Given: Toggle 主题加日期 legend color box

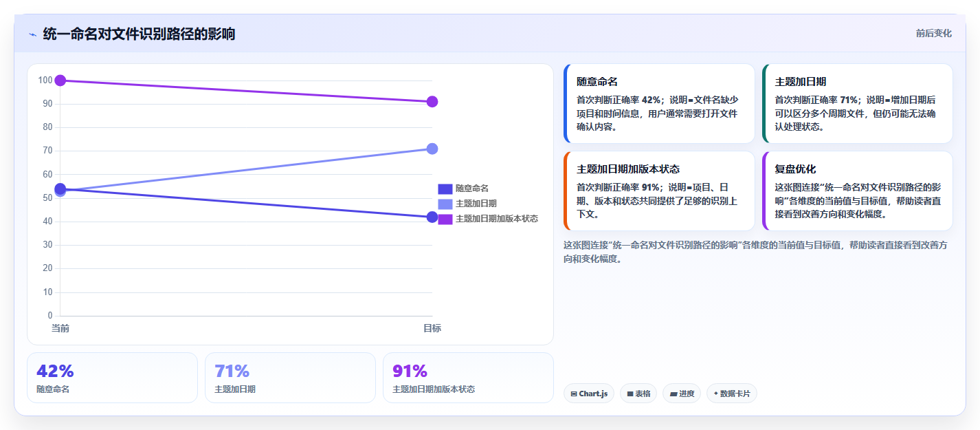Looking at the screenshot, I should click(x=445, y=204).
